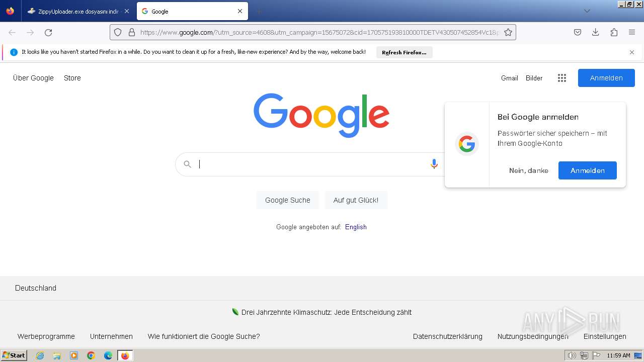Click the Google logo
This screenshot has height=362, width=644.
point(321,115)
